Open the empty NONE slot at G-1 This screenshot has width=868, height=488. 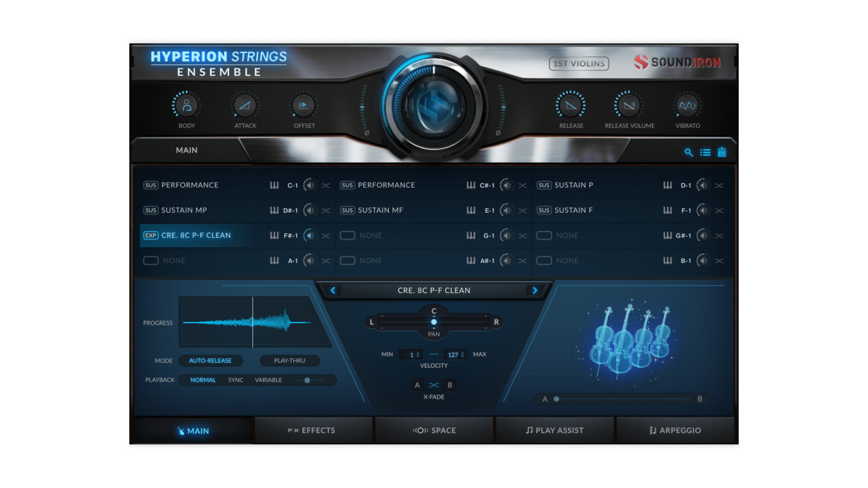click(371, 235)
